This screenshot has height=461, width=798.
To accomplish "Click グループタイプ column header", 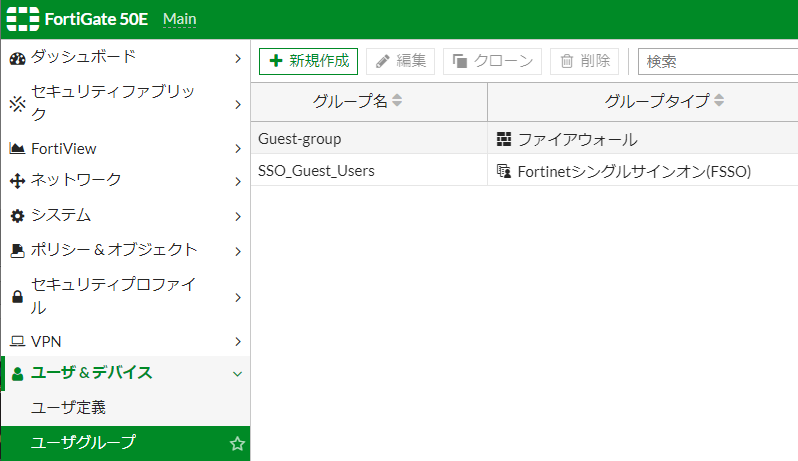I will pos(643,101).
